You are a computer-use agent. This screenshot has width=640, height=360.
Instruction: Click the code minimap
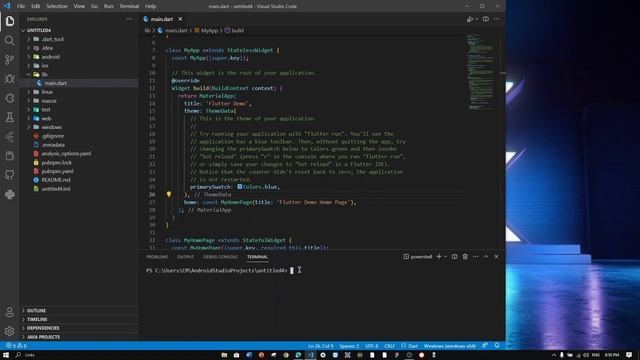coord(481,72)
